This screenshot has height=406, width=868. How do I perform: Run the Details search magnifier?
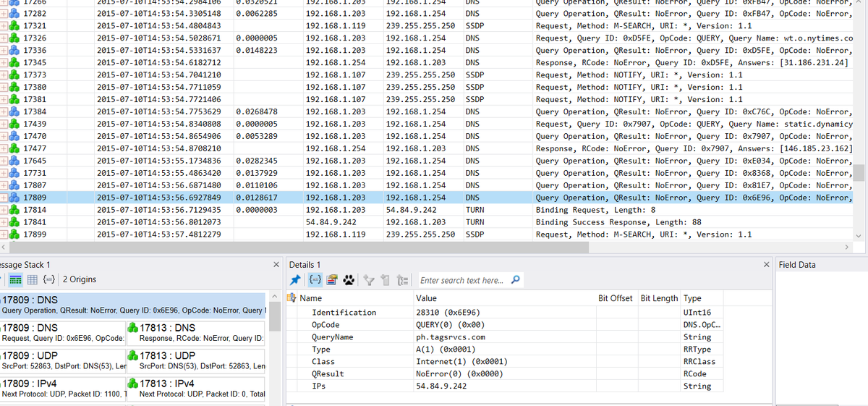click(515, 280)
